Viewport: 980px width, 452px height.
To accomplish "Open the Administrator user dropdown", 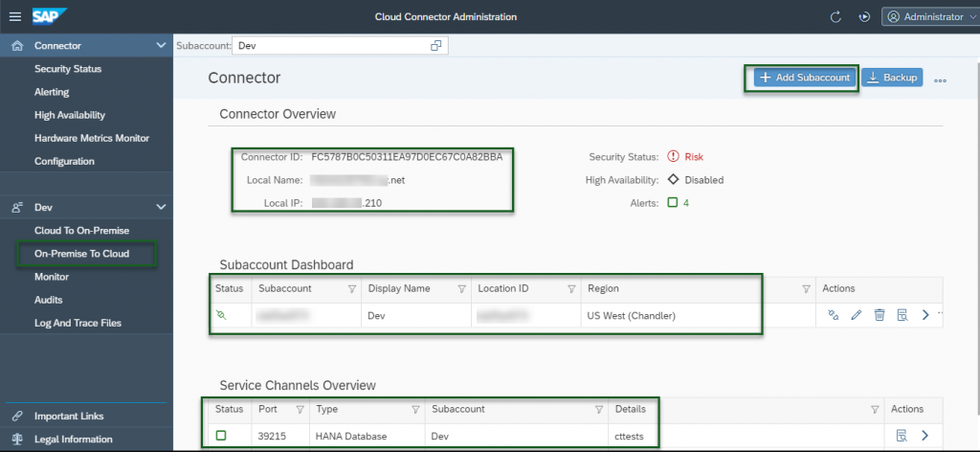I will point(930,17).
